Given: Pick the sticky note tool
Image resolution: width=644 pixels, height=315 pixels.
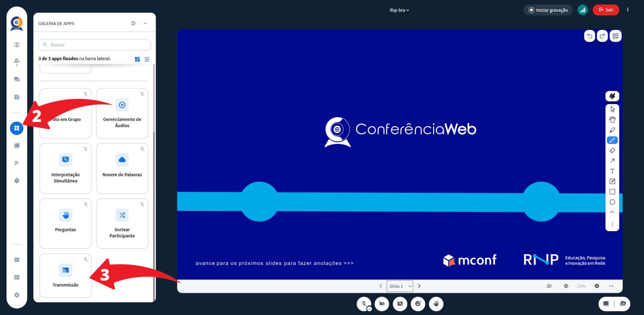Looking at the screenshot, I should [612, 181].
